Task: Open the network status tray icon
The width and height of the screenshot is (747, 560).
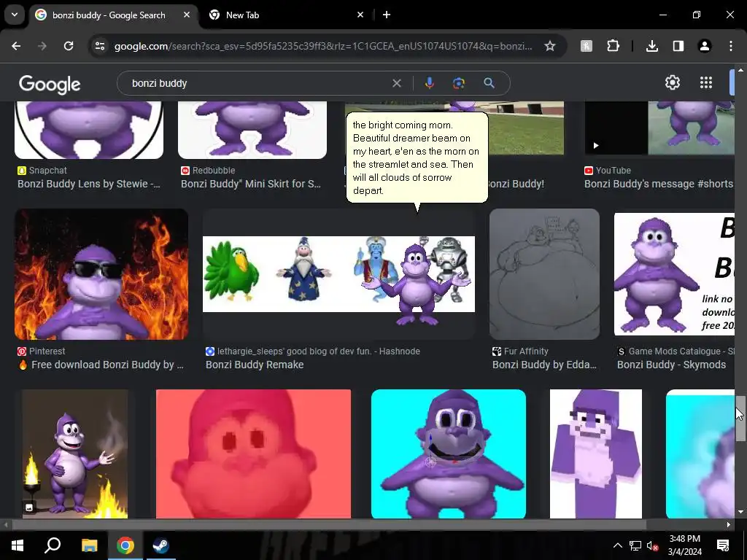Action: (635, 545)
